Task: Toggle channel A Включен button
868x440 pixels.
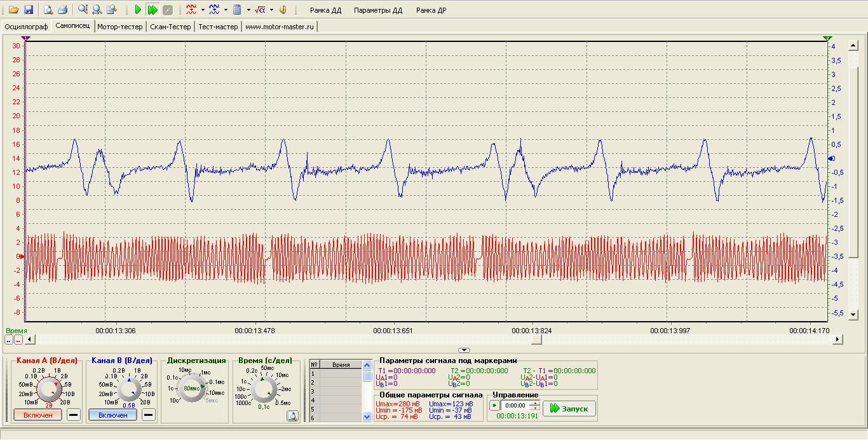Action: (x=37, y=415)
